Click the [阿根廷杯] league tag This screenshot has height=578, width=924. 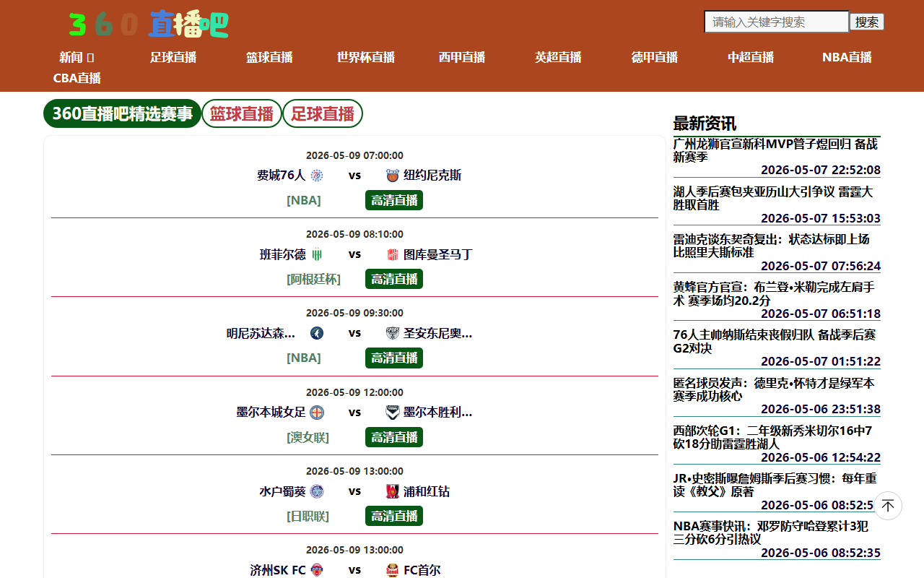(x=314, y=279)
